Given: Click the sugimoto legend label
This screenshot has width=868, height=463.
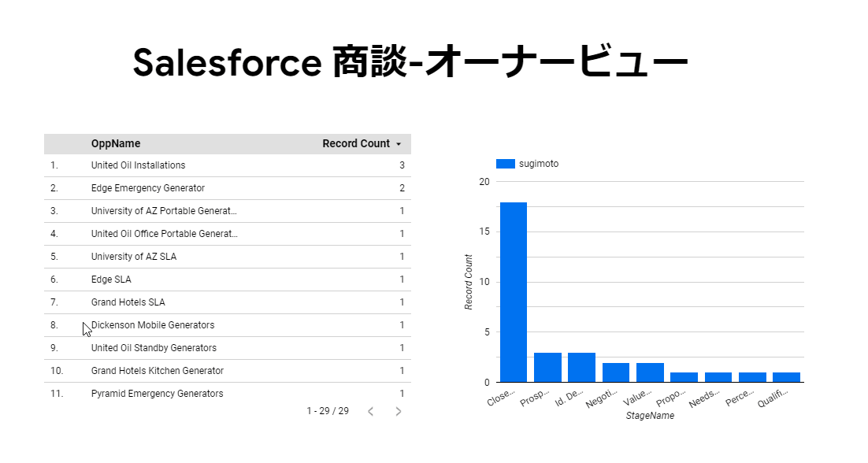Looking at the screenshot, I should click(539, 164).
